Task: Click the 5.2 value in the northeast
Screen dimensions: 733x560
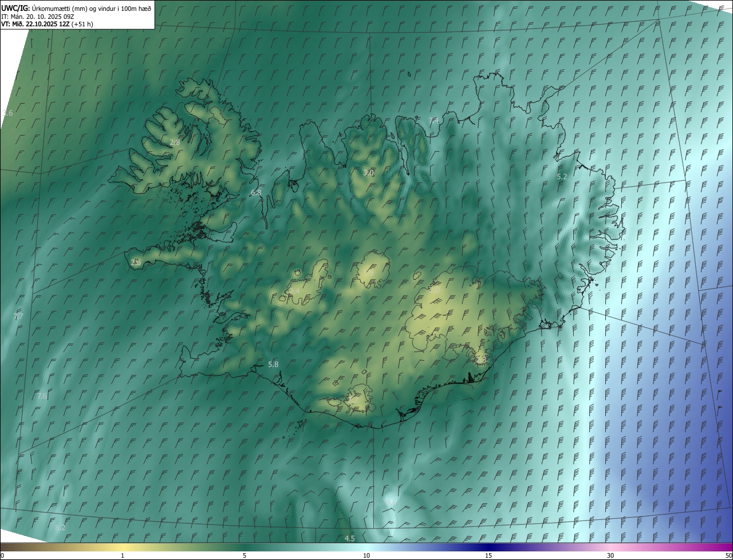Action: pos(562,177)
